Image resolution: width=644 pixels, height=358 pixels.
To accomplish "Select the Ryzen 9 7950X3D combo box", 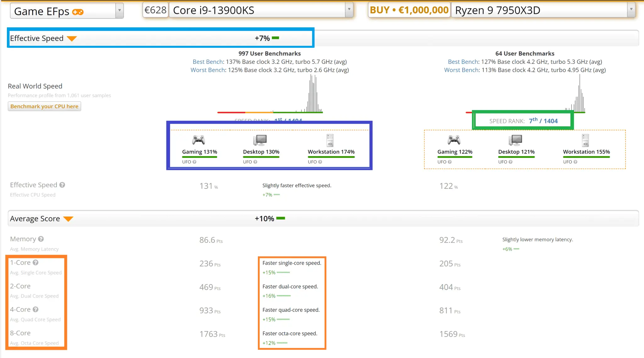I will 543,10.
